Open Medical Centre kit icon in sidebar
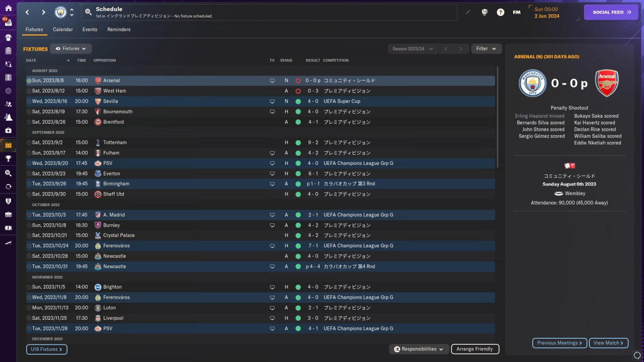Screen dimensions: 644x362 [x=8, y=130]
